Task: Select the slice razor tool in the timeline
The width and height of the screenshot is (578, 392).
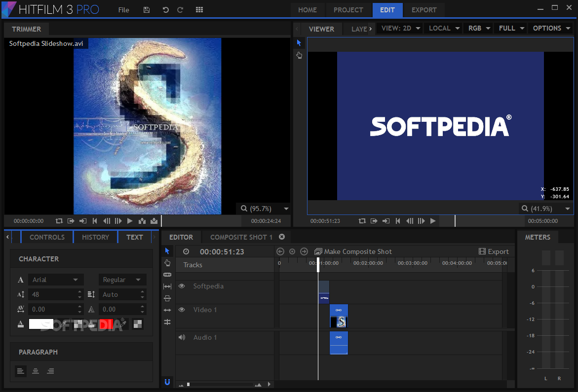Action: tap(167, 275)
